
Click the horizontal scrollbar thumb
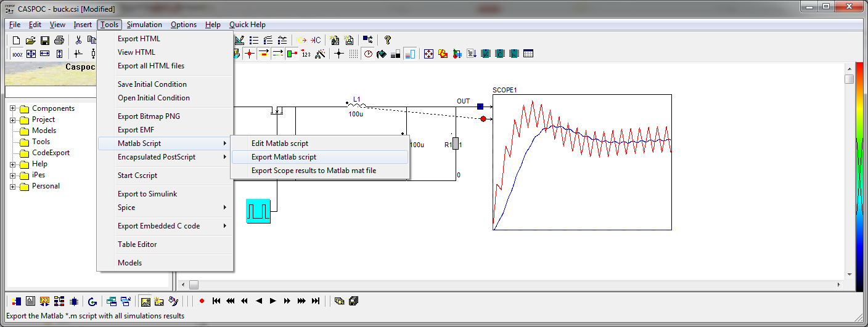tap(194, 285)
